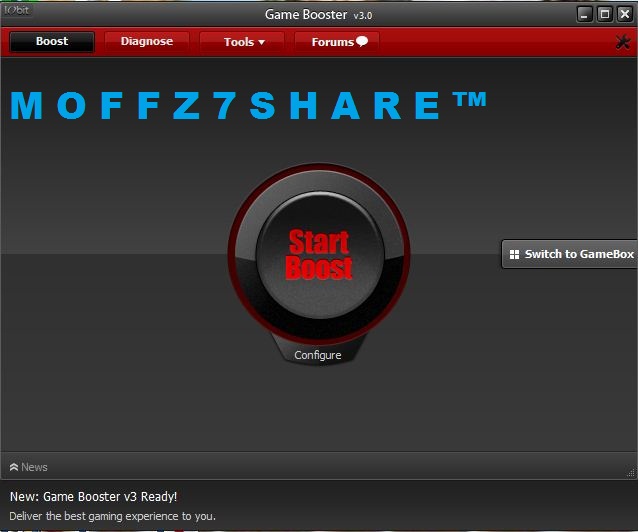
Task: Grab the window resize grip corner
Action: (x=631, y=473)
